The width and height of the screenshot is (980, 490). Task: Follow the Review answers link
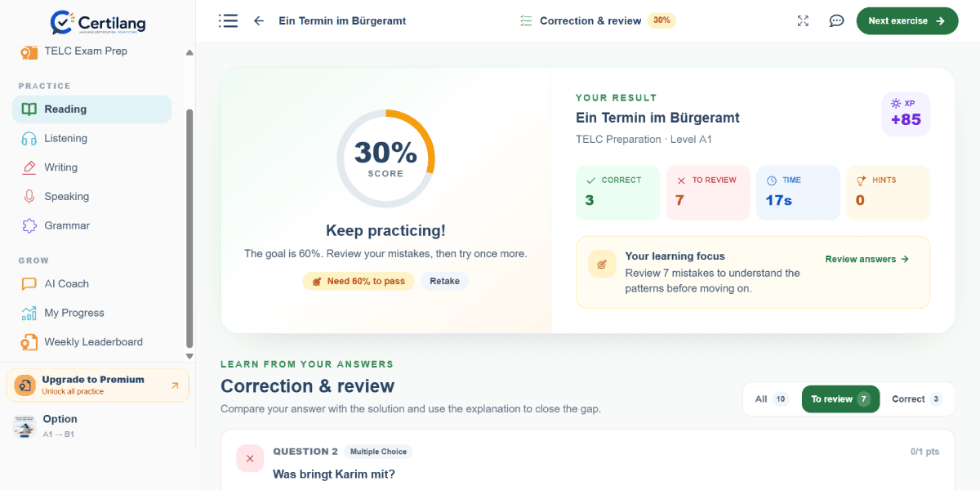867,259
